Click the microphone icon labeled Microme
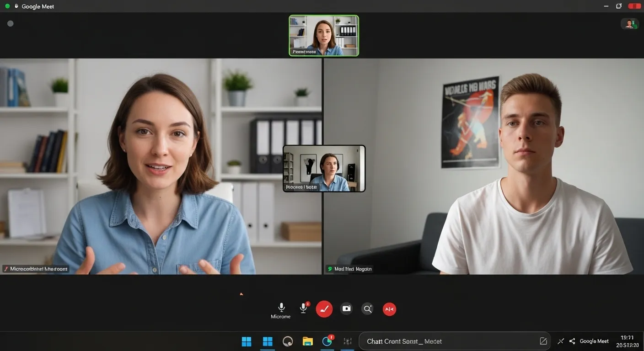This screenshot has width=644, height=351. coord(281,308)
